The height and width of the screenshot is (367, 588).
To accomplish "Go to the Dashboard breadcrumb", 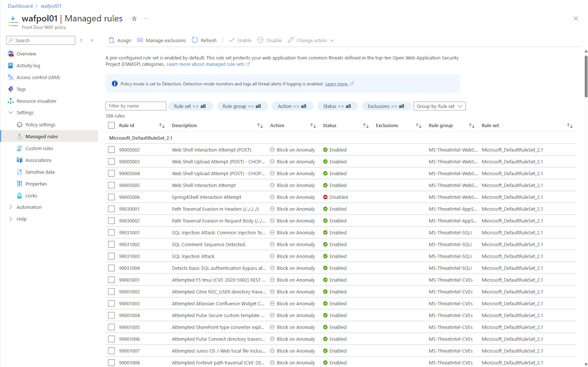I will click(x=20, y=6).
